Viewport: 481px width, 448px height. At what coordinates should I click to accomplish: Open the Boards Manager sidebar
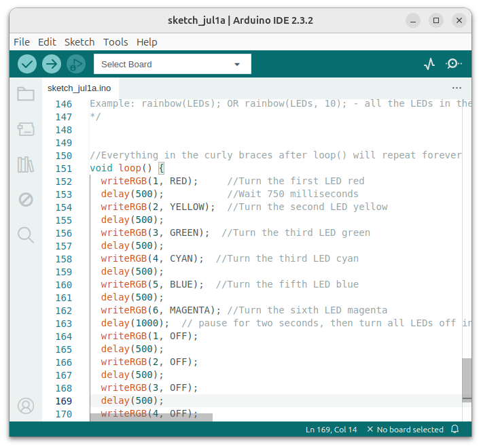pos(26,129)
